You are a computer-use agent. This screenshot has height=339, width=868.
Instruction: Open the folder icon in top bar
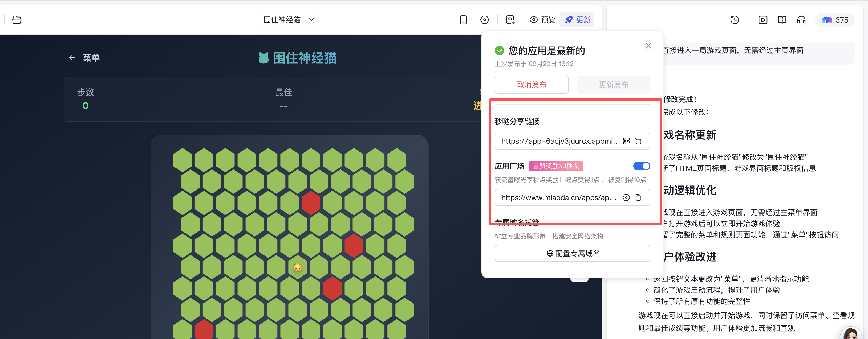click(x=17, y=20)
